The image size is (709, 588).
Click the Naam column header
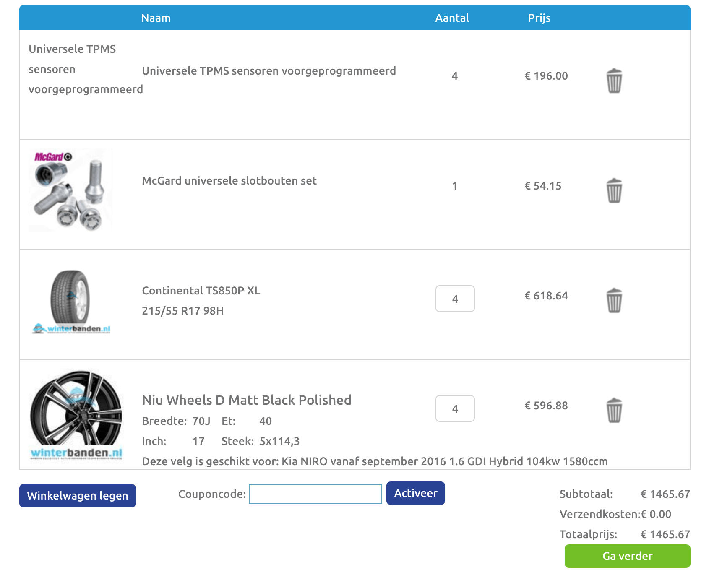tap(156, 18)
